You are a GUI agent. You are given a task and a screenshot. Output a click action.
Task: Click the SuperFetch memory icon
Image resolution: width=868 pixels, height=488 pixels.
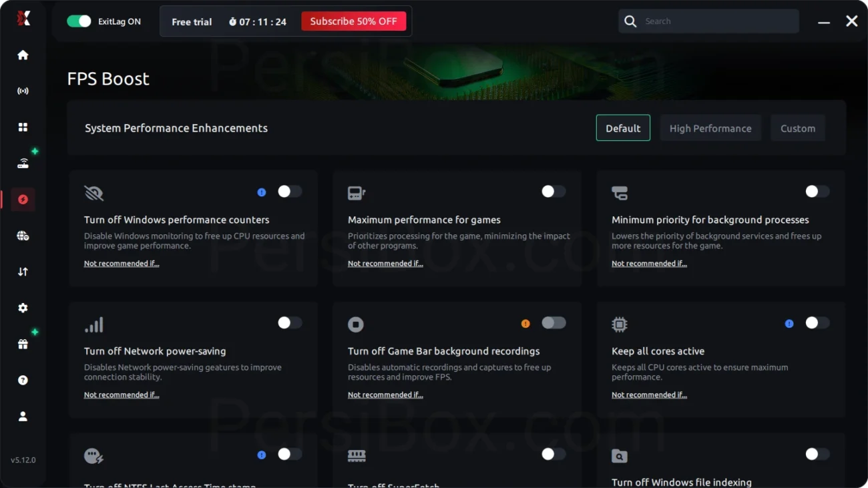(357, 456)
